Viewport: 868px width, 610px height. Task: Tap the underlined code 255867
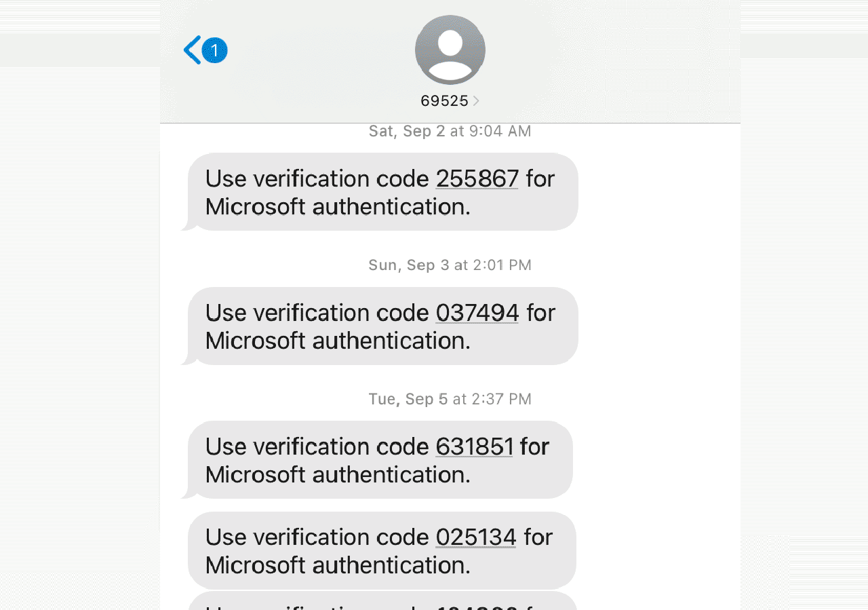click(x=477, y=178)
